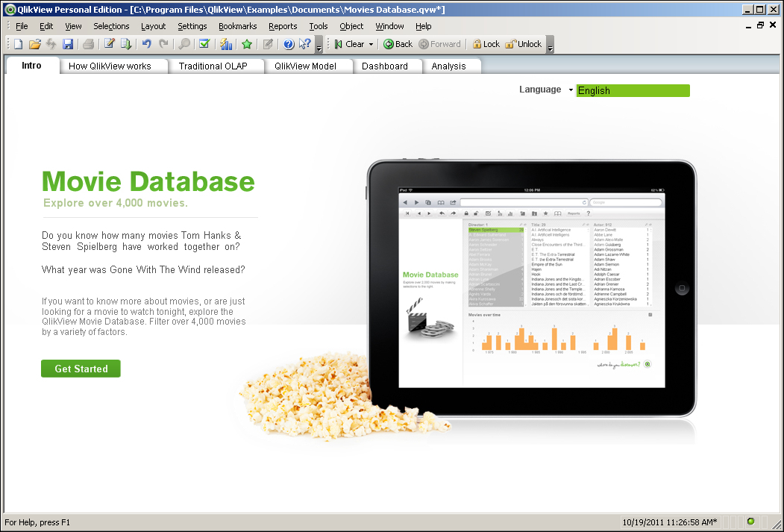Select the Reload data icon

[127, 44]
